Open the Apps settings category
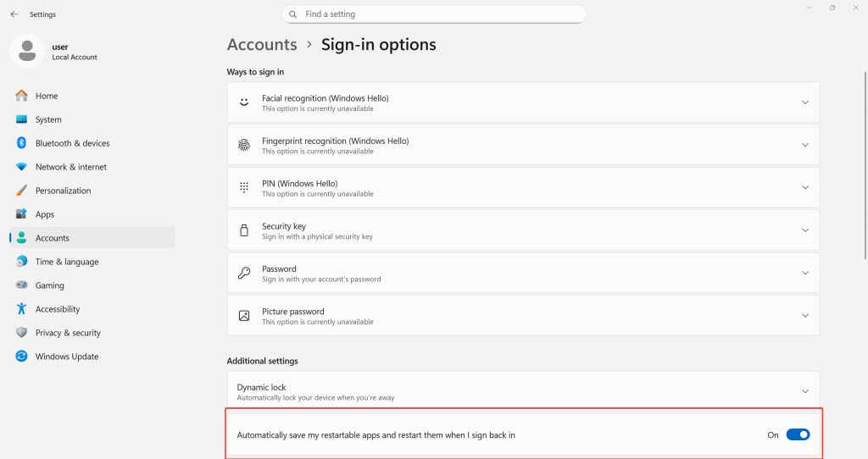Image resolution: width=868 pixels, height=459 pixels. (x=45, y=214)
